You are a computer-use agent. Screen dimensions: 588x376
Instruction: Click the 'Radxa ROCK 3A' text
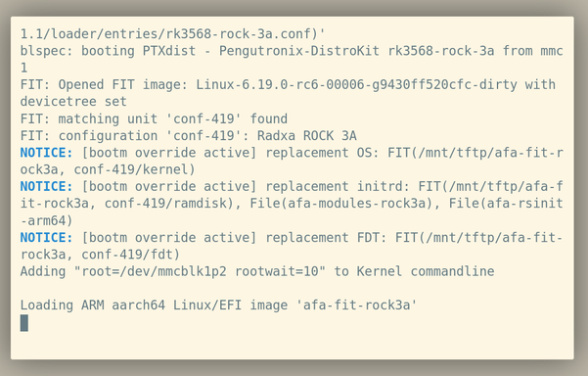[x=307, y=136]
